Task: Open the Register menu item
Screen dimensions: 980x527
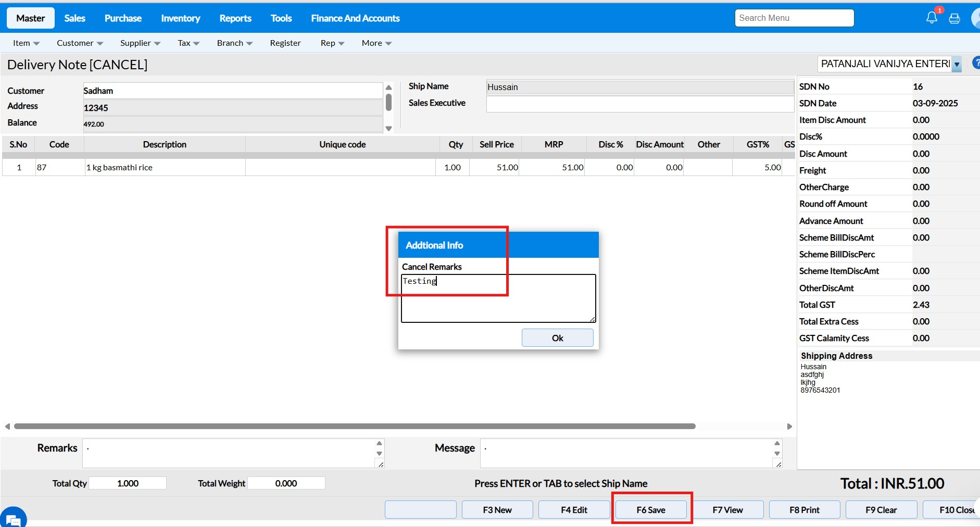Action: (x=285, y=43)
